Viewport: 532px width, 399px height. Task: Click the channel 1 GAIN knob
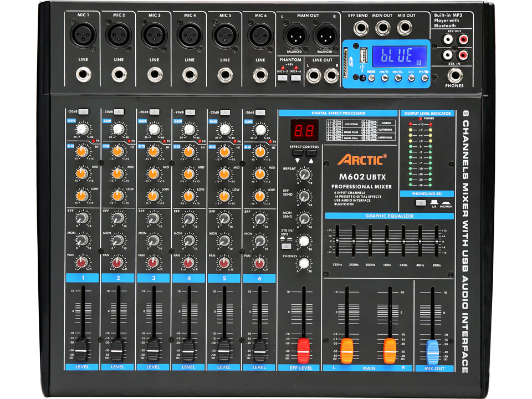tap(83, 129)
